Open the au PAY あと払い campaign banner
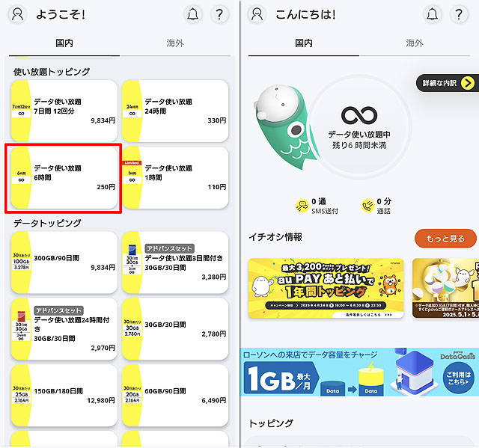The image size is (479, 448). pyautogui.click(x=326, y=288)
